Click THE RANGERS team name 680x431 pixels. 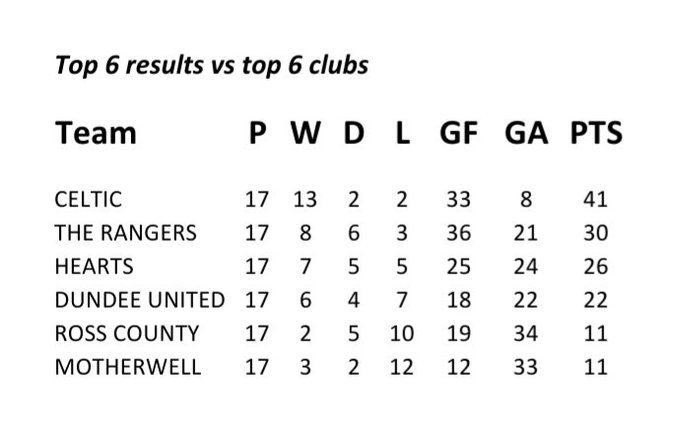point(126,233)
